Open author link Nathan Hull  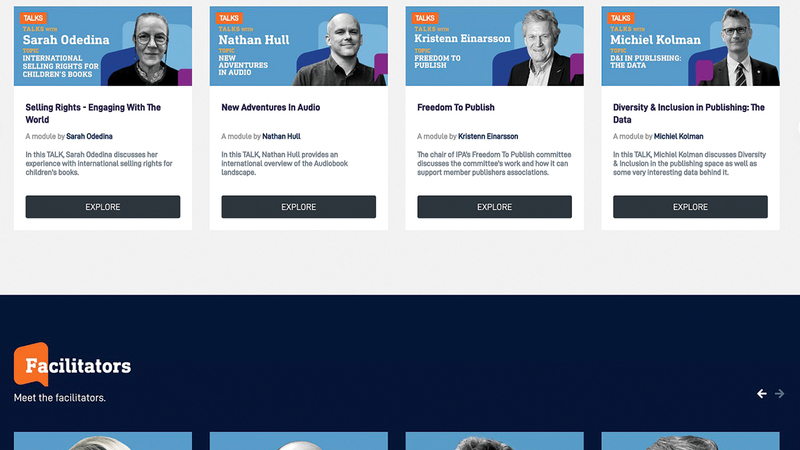(x=281, y=136)
